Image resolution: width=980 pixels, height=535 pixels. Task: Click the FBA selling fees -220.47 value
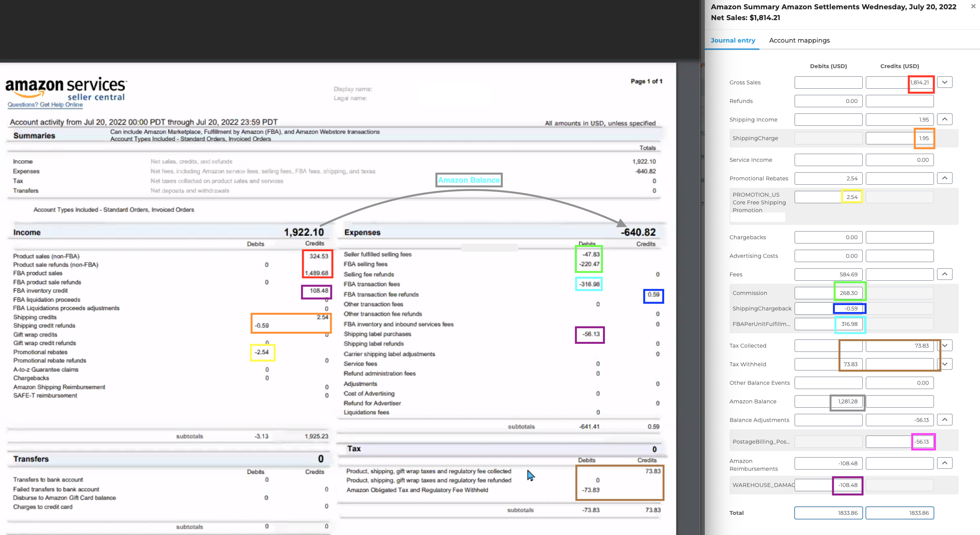pyautogui.click(x=589, y=264)
